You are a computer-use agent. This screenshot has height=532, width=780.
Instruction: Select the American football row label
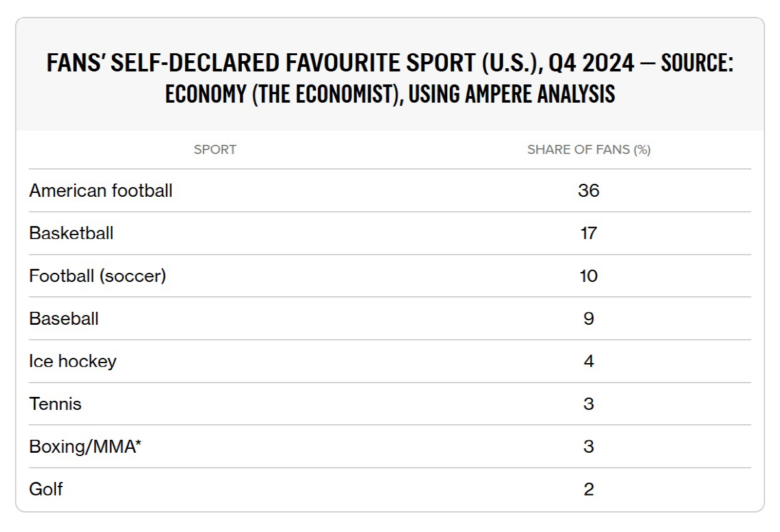coord(101,191)
